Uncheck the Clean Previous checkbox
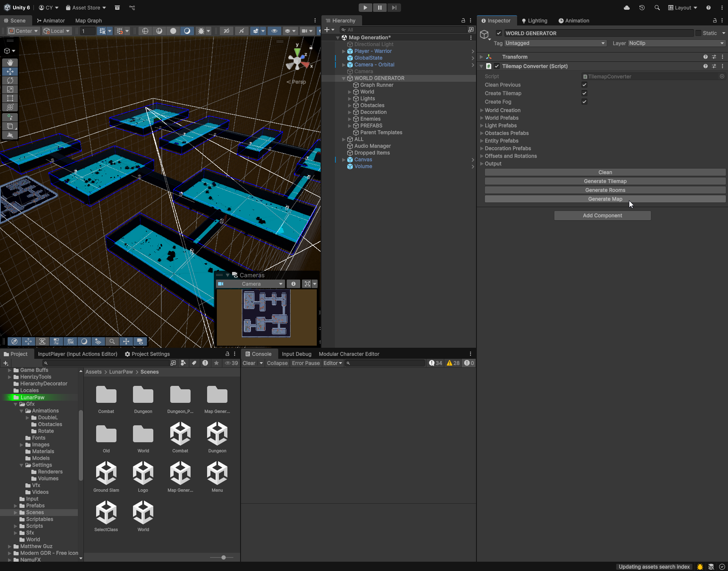 (x=584, y=85)
